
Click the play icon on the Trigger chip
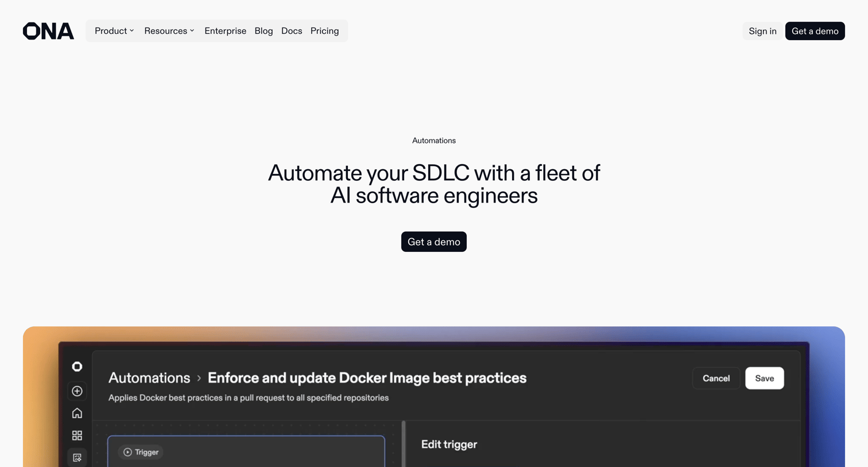(127, 452)
